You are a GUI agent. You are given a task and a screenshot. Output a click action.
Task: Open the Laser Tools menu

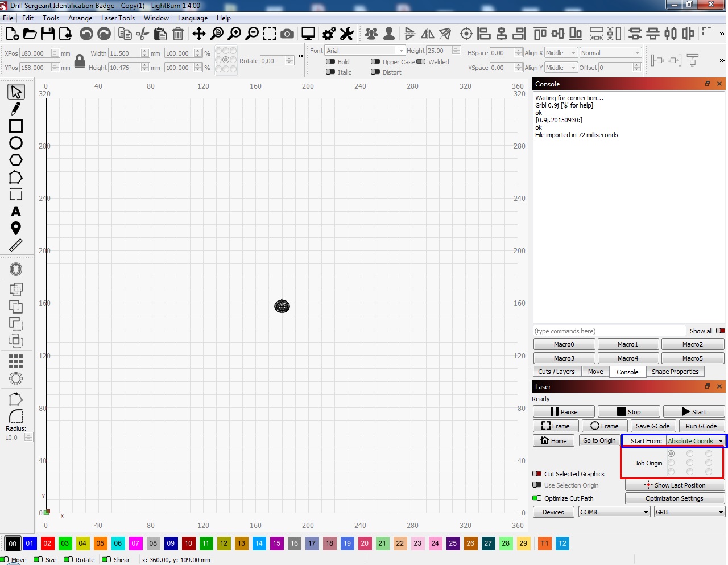point(118,18)
